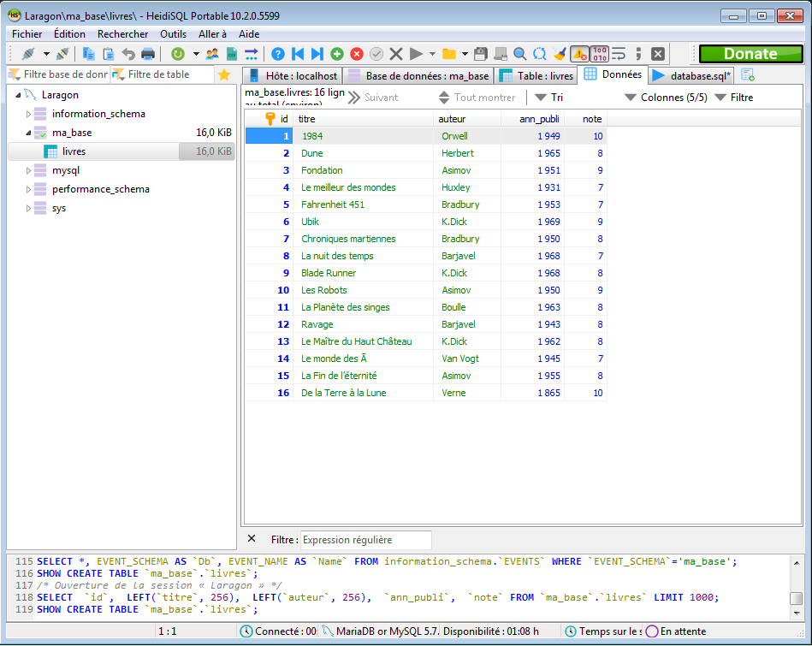Expand the information_schema tree node
The height and width of the screenshot is (646, 812).
(28, 114)
